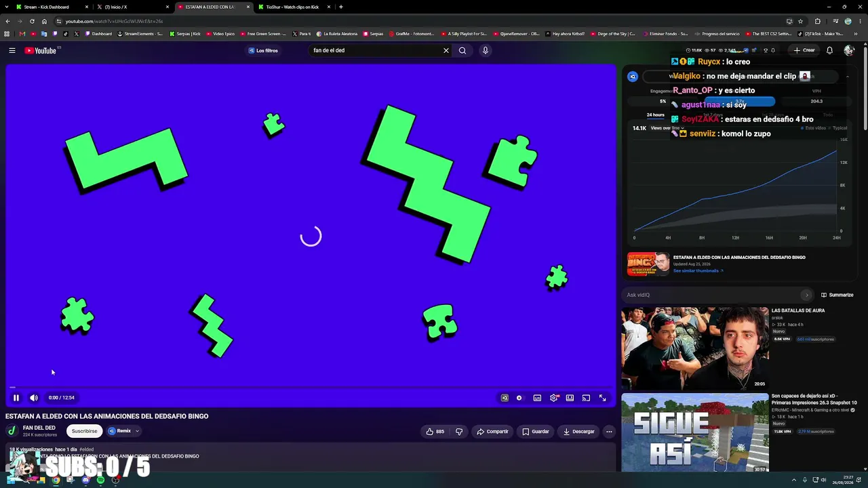Enter fullscreen mode

(x=602, y=398)
